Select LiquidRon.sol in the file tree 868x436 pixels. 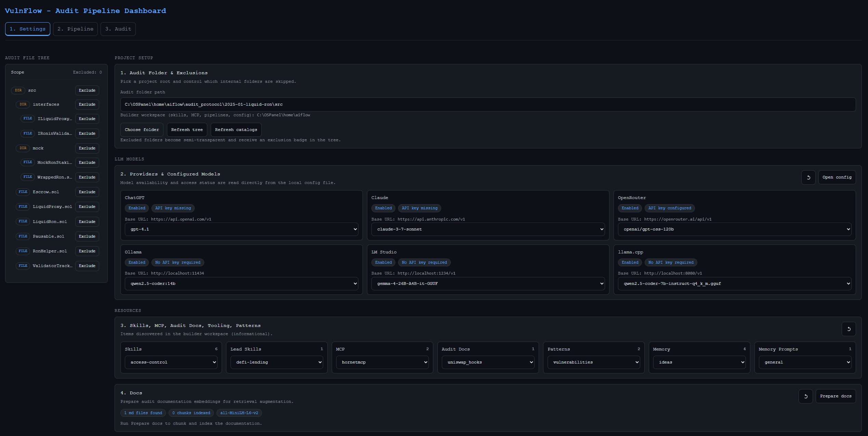pos(50,222)
